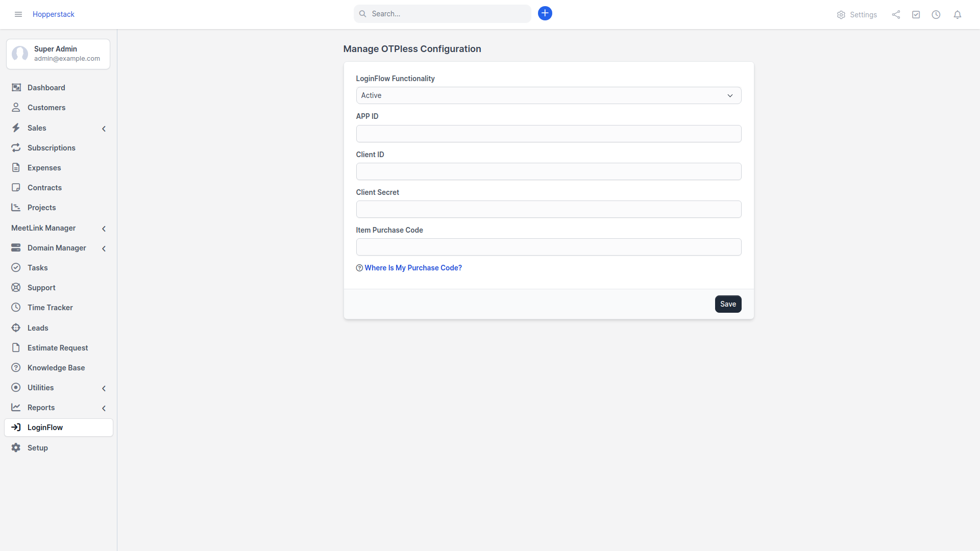The width and height of the screenshot is (980, 551).
Task: Open Settings text link in header
Action: pos(863,15)
